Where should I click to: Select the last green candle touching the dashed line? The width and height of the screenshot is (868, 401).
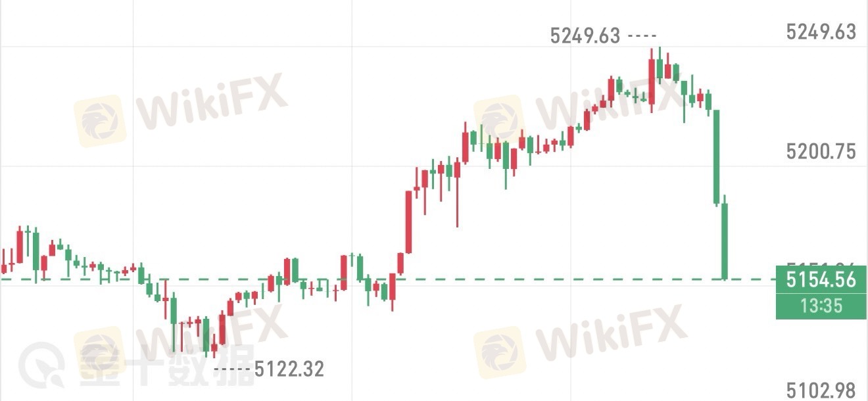point(725,240)
